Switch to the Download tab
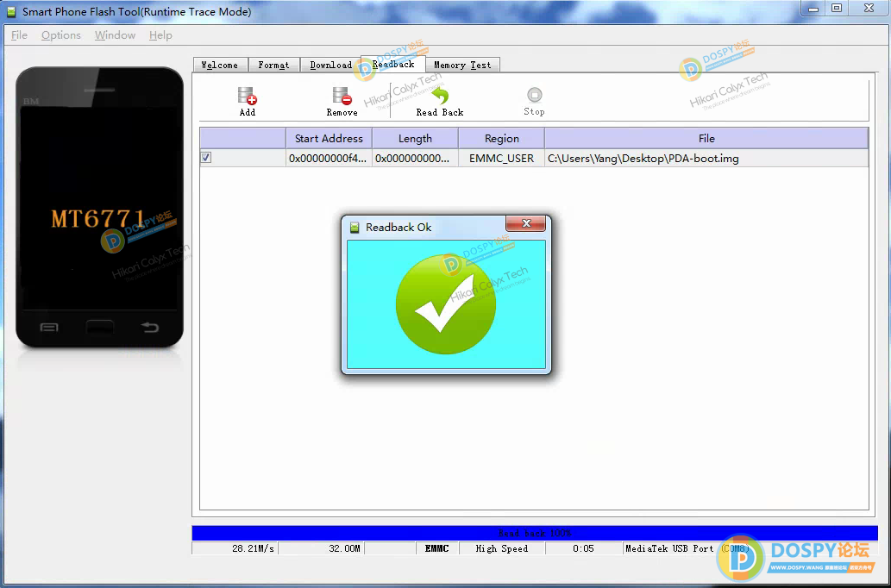891x588 pixels. click(330, 65)
